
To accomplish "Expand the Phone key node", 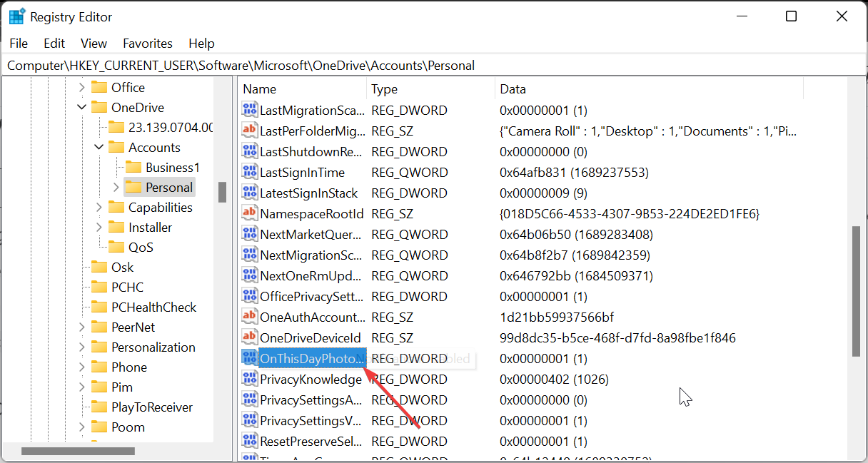I will 81,367.
